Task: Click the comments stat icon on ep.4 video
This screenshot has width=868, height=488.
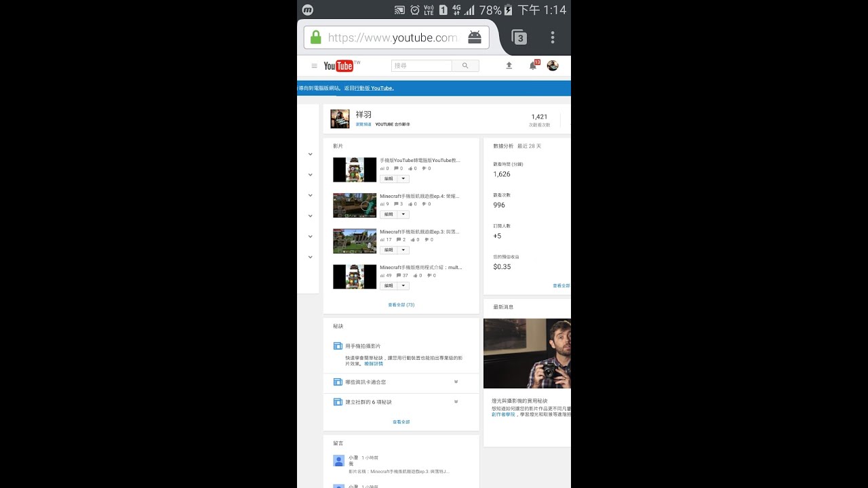Action: pyautogui.click(x=395, y=204)
